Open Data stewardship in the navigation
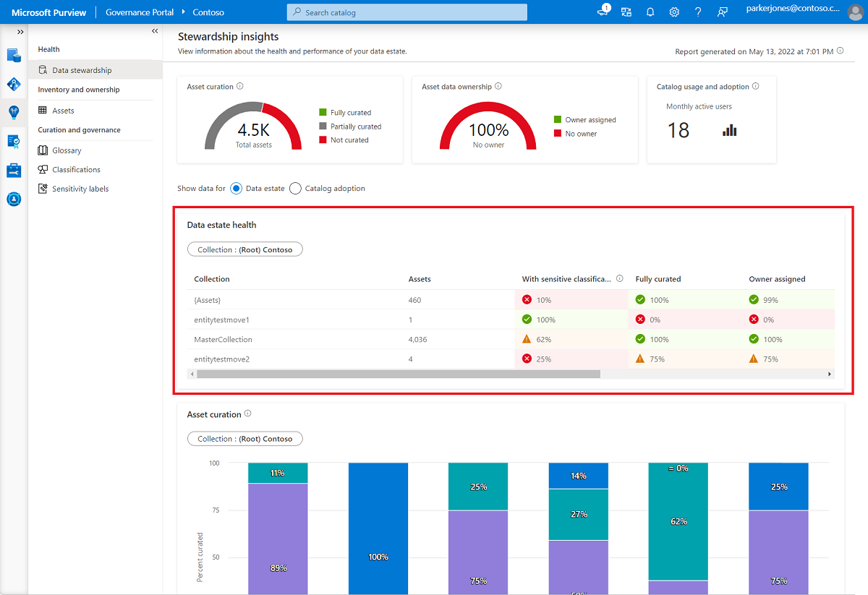 tap(95, 70)
